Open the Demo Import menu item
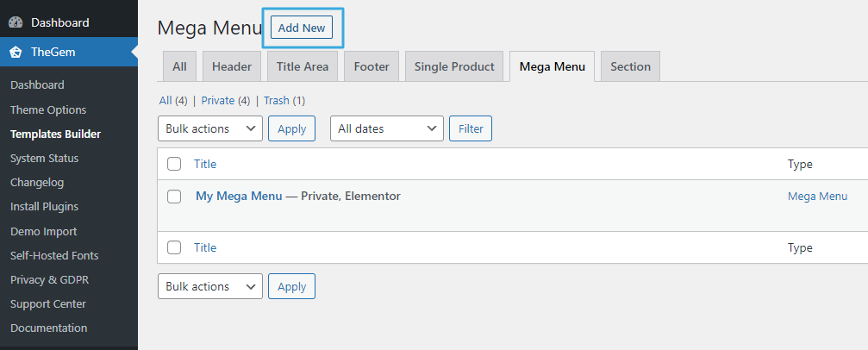The height and width of the screenshot is (350, 868). coord(43,231)
